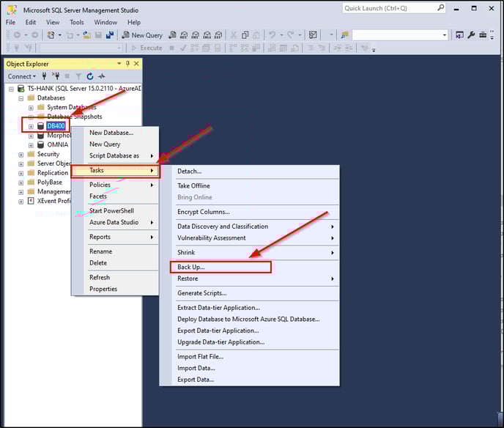The width and height of the screenshot is (504, 428).
Task: Select Script Database as in context menu
Action: point(115,155)
